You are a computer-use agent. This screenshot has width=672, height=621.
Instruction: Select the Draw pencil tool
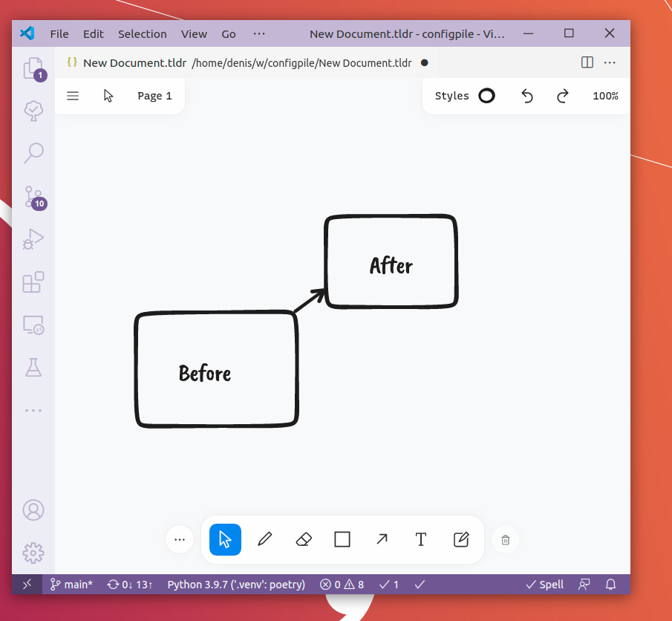point(264,540)
